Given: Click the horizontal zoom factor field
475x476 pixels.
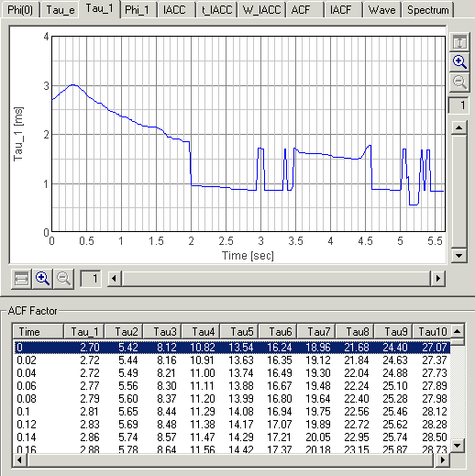Looking at the screenshot, I should 91,279.
